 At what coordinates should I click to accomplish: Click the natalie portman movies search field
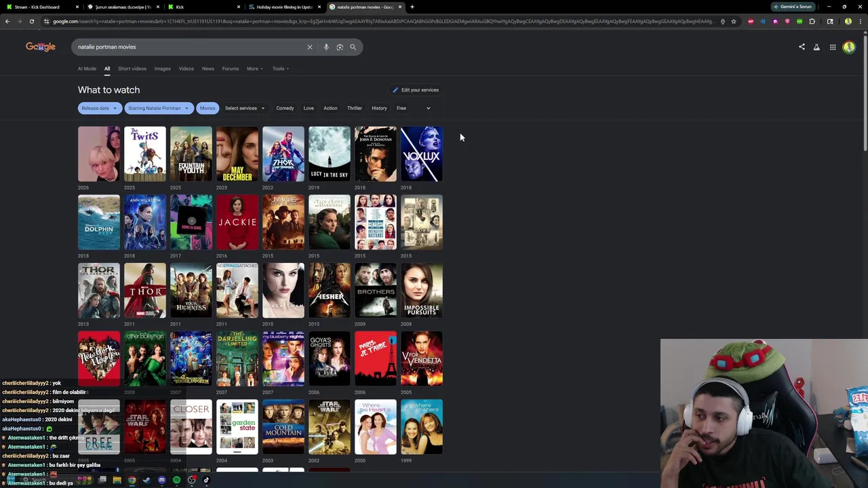190,47
